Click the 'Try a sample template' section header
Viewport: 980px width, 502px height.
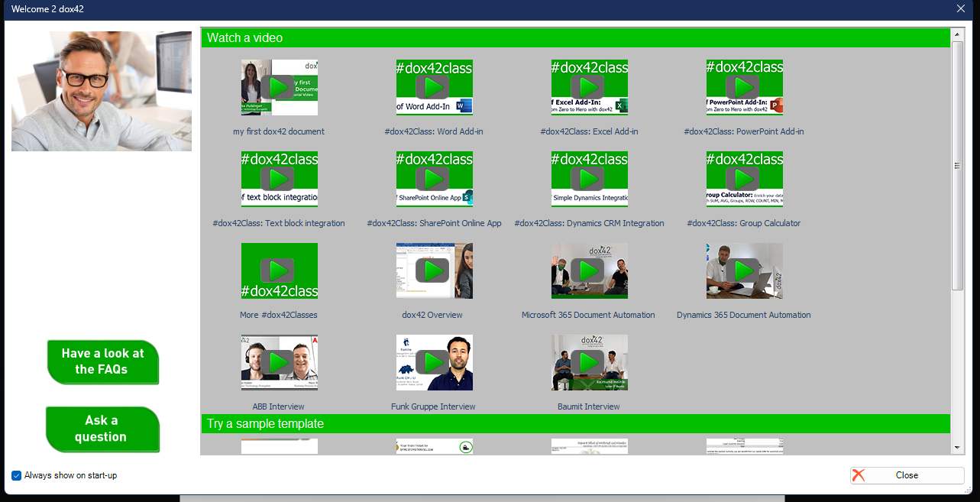click(x=575, y=423)
